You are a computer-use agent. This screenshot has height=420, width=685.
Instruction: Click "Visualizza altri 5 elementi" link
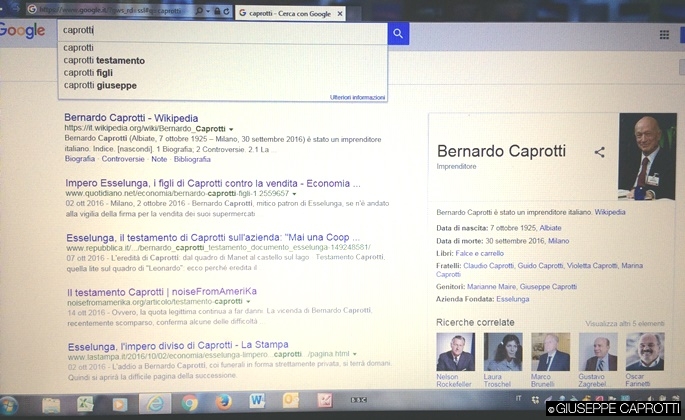click(624, 323)
